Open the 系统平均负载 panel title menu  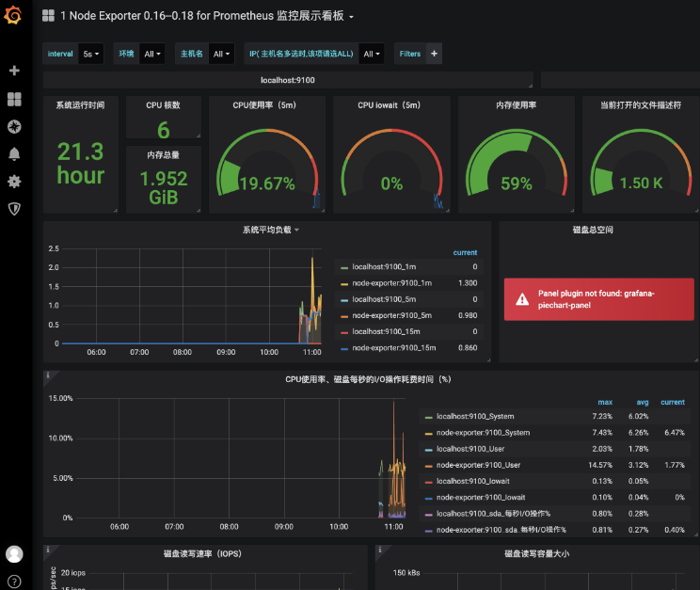271,230
